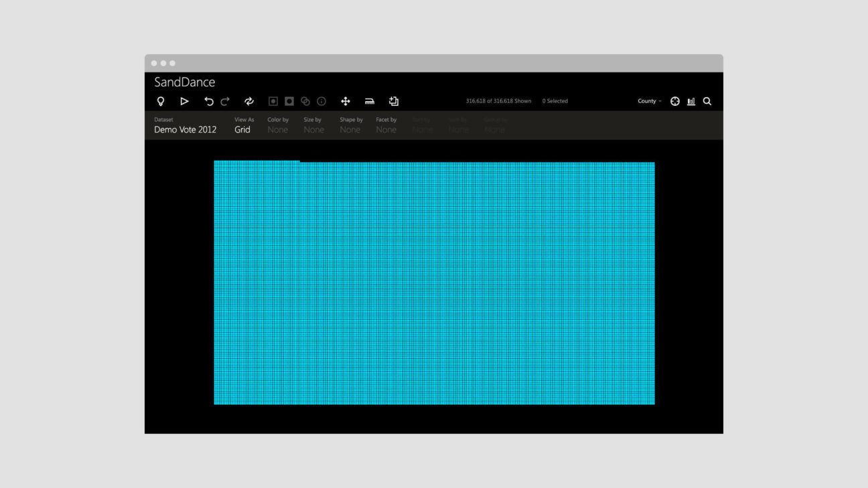The width and height of the screenshot is (868, 488).
Task: Click the replay loop icon
Action: tap(248, 100)
